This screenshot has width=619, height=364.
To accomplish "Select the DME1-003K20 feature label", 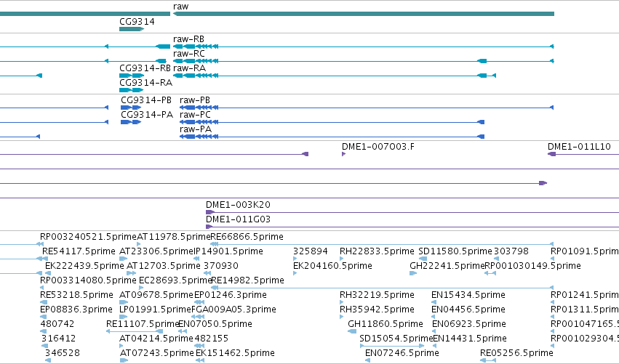I will pos(238,205).
